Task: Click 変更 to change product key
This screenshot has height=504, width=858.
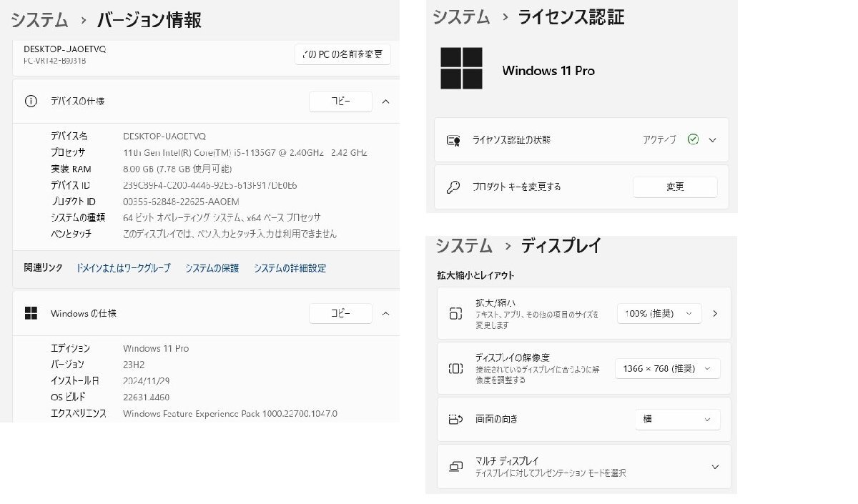Action: pos(675,187)
